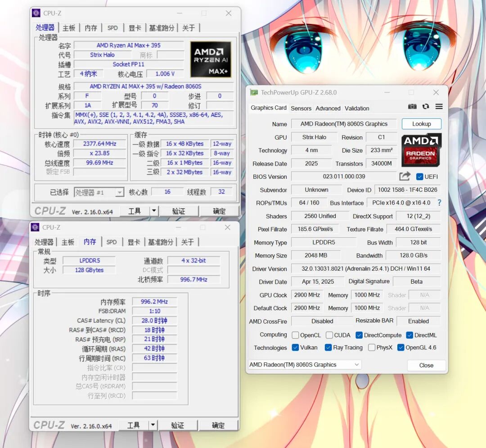
Task: Switch to 内存 tab in processor window
Action: tap(91, 28)
